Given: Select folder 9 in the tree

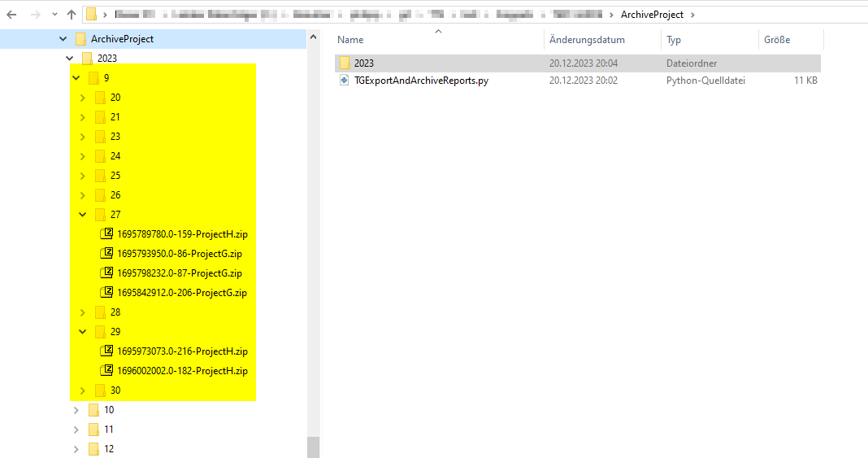Looking at the screenshot, I should (106, 78).
